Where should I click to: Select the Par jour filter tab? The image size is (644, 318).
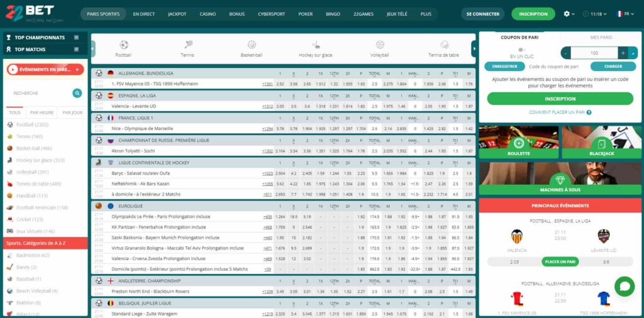pos(72,112)
